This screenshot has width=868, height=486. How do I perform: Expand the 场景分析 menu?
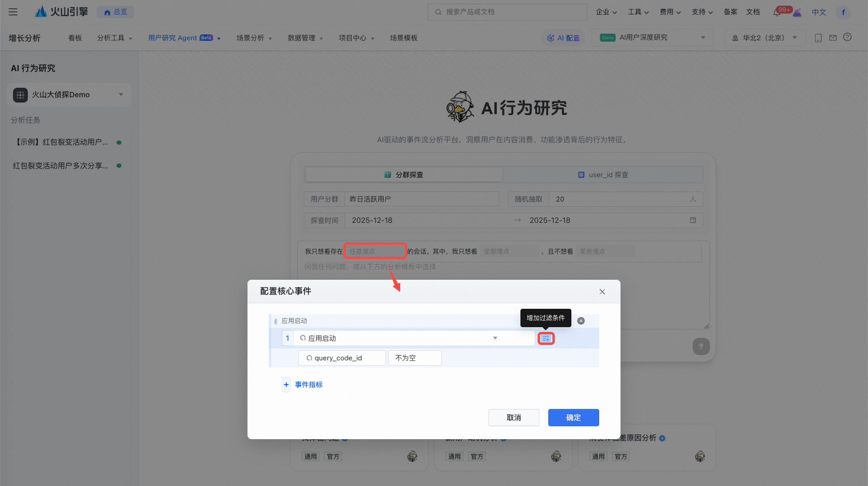click(255, 38)
